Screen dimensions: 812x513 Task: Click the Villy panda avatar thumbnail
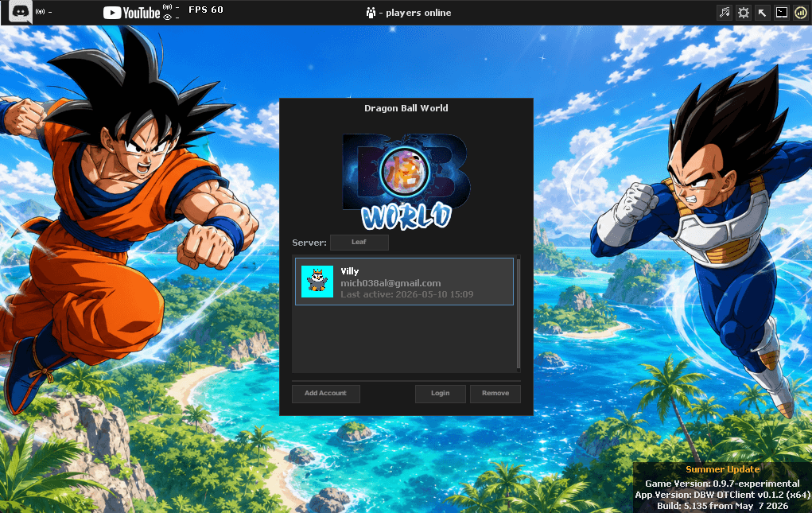click(317, 282)
